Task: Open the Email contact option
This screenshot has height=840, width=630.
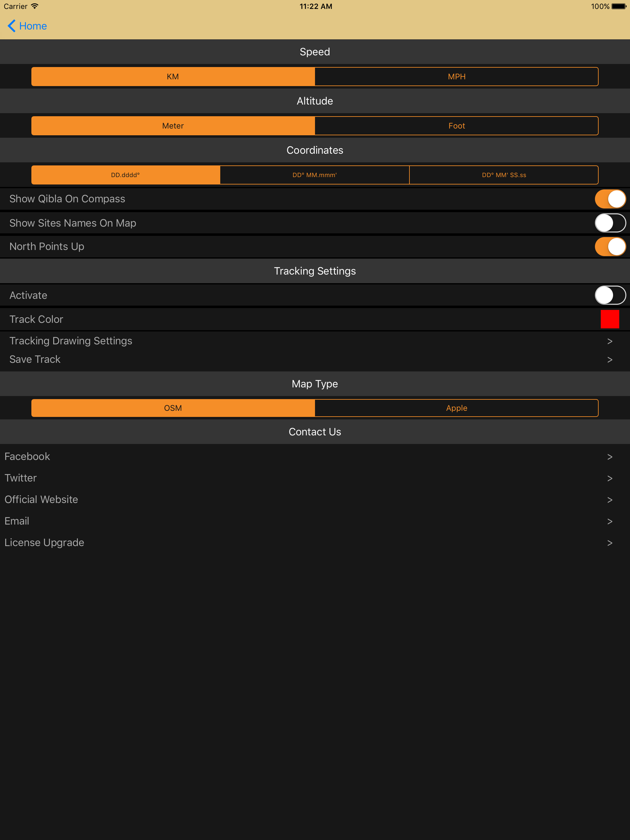Action: point(315,521)
